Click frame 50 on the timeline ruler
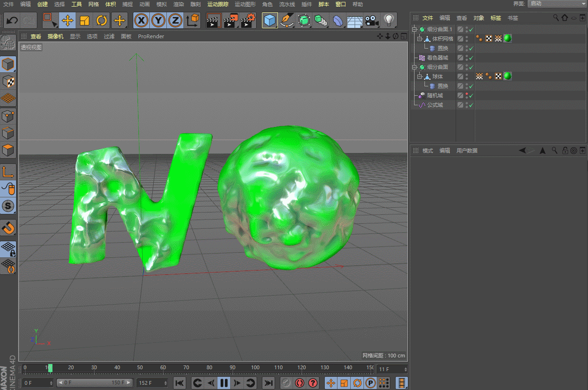Viewport: 588px width, 390px height. pos(140,368)
